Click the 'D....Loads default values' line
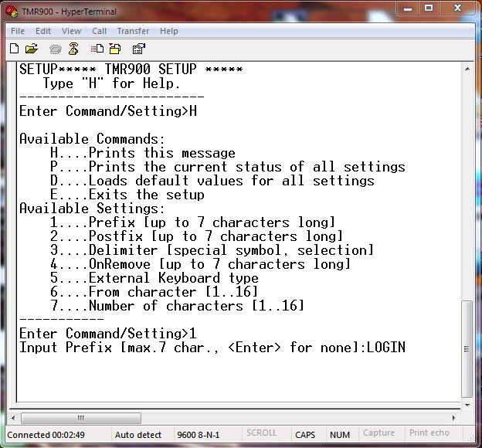 click(212, 181)
